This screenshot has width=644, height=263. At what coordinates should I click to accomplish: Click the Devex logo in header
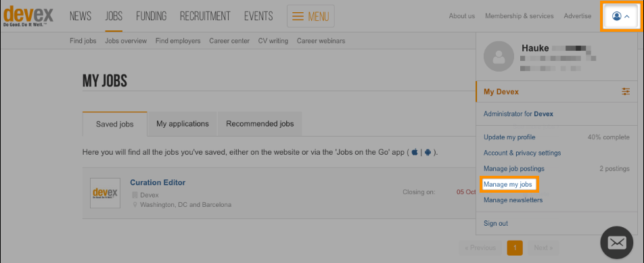pos(28,16)
